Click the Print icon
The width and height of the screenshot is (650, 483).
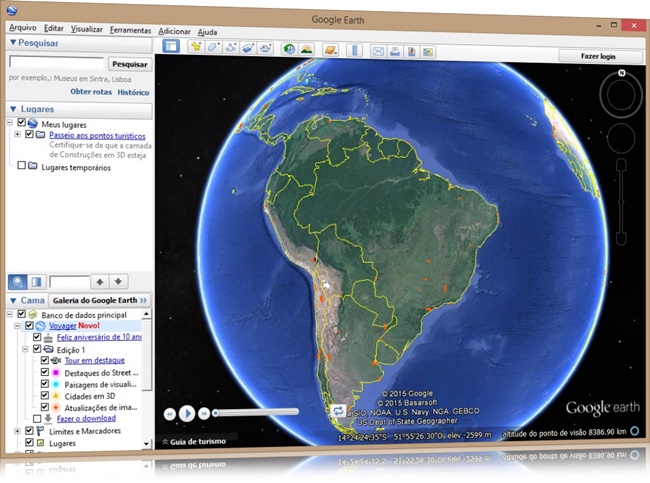click(x=395, y=51)
